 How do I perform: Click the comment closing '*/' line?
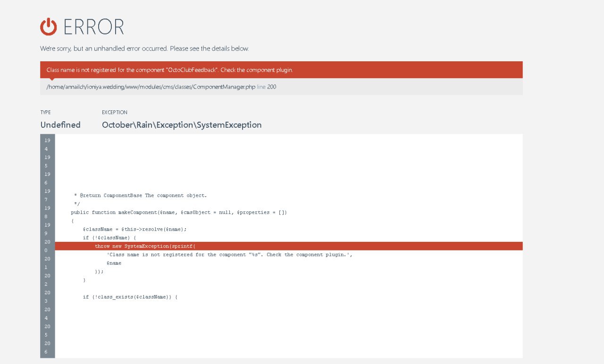(76, 204)
